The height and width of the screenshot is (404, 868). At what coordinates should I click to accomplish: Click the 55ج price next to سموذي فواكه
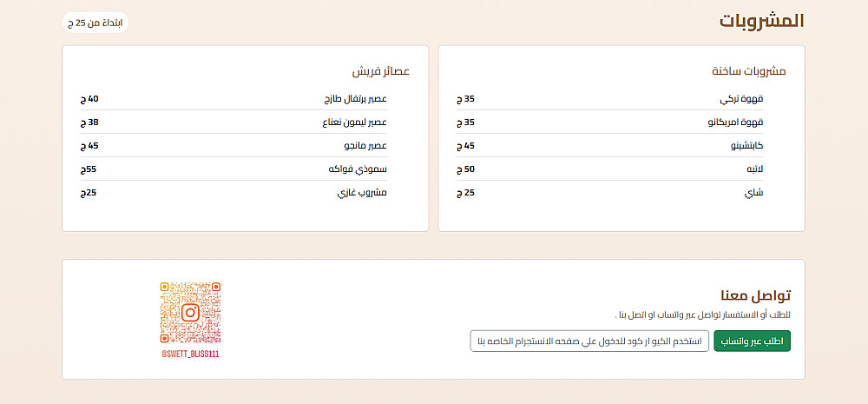[x=89, y=169]
